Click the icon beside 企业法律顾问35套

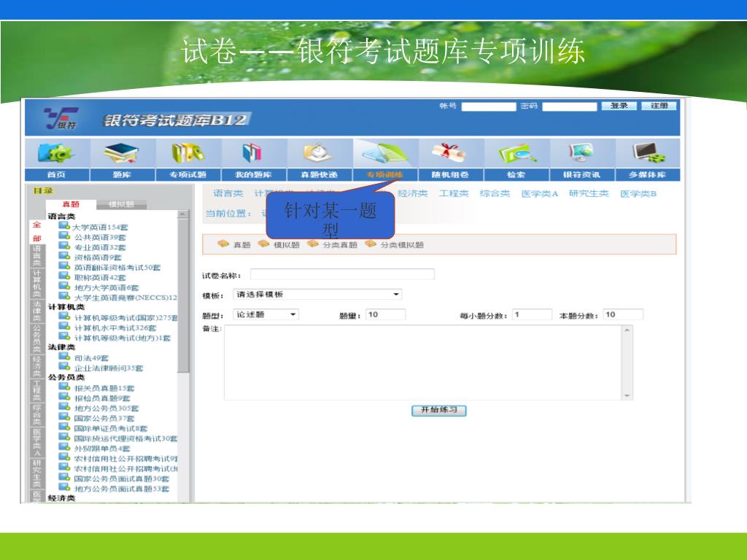tap(64, 367)
